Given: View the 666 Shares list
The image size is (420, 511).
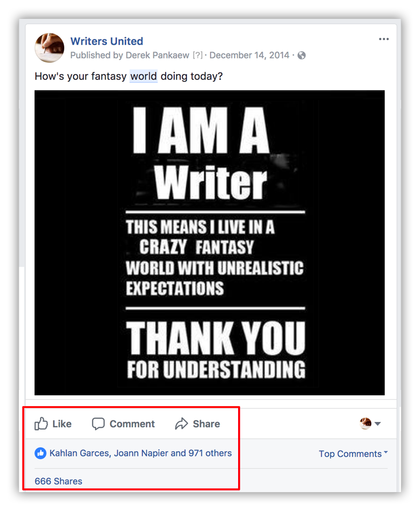Looking at the screenshot, I should tap(58, 481).
